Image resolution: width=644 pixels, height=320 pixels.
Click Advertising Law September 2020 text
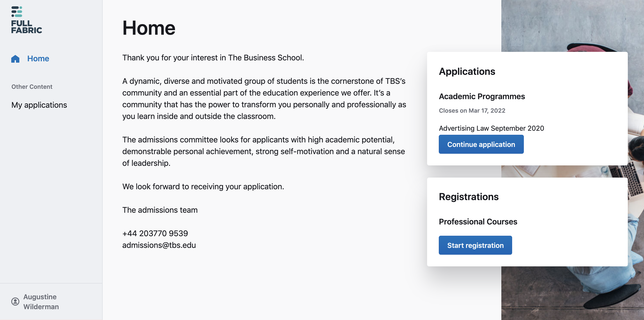pos(491,128)
